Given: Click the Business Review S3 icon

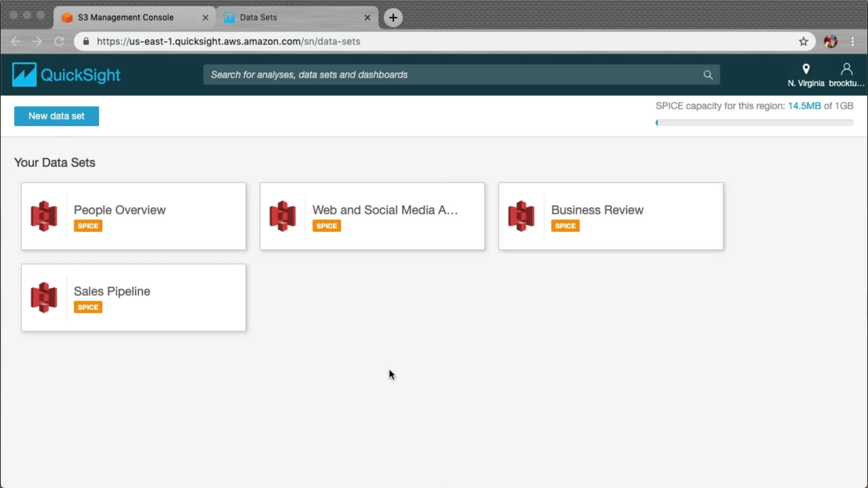Looking at the screenshot, I should 521,216.
